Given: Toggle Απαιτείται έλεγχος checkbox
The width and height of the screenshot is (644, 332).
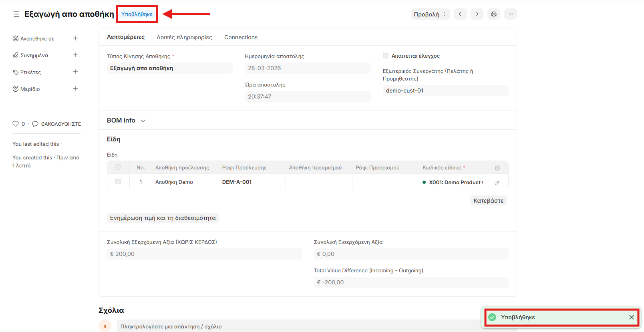Looking at the screenshot, I should click(x=386, y=56).
